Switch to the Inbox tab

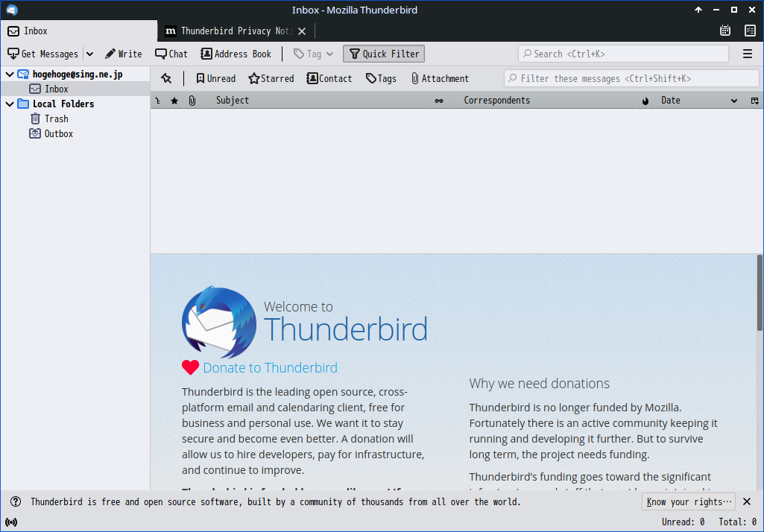(79, 31)
